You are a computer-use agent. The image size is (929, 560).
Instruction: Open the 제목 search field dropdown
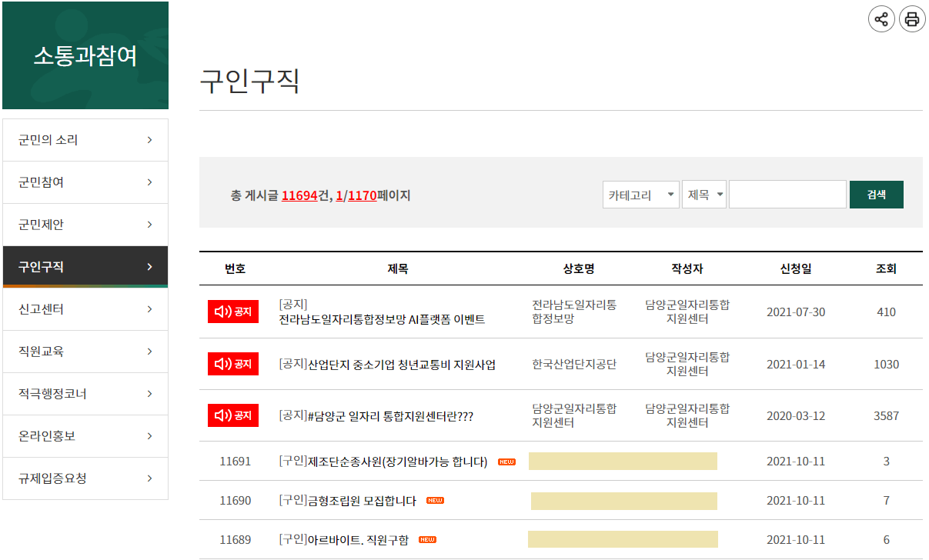pos(703,194)
